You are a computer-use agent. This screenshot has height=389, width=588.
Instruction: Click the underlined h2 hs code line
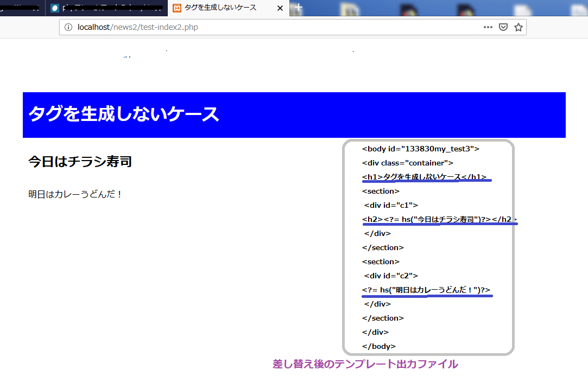(x=439, y=219)
